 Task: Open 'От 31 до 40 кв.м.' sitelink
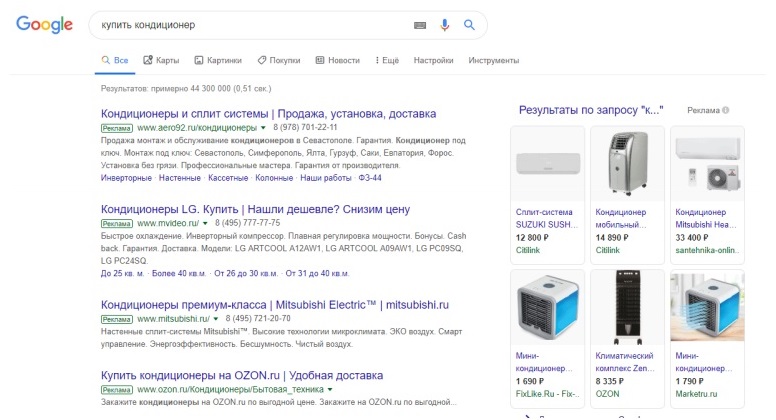coord(317,273)
